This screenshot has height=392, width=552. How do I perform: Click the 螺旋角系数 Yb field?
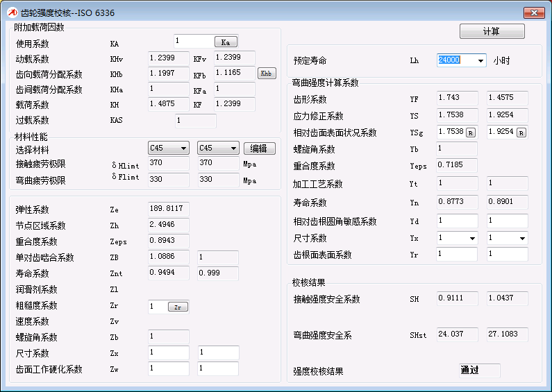tap(457, 148)
